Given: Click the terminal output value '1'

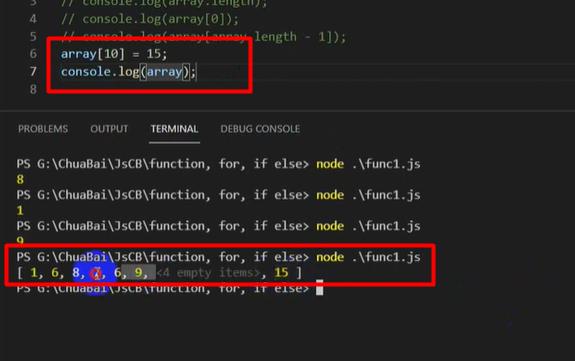Looking at the screenshot, I should [20, 211].
